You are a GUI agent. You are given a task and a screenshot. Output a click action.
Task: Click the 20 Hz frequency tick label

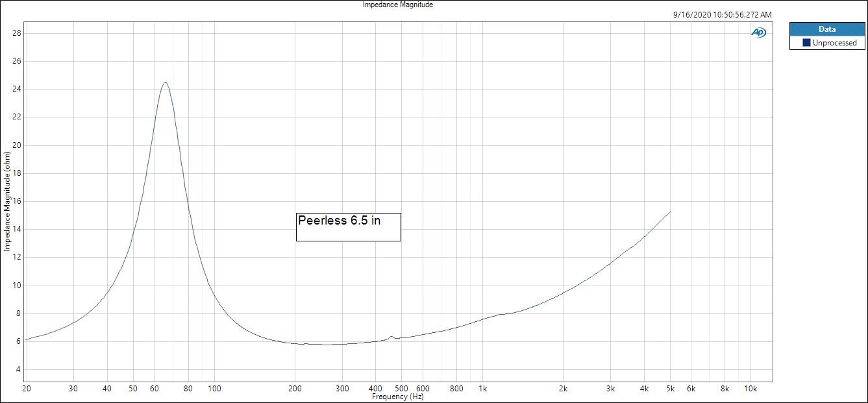click(26, 389)
